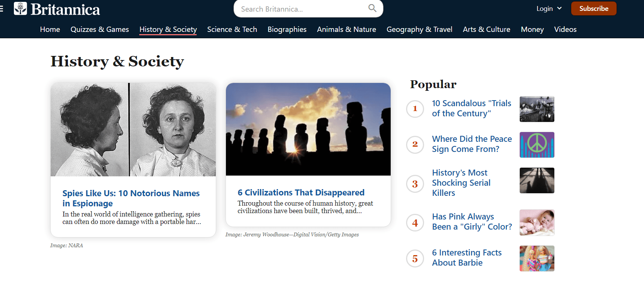Screen dimensions: 644x284
Task: Read 10 Scandalous Trials of the Century
Action: (471, 108)
